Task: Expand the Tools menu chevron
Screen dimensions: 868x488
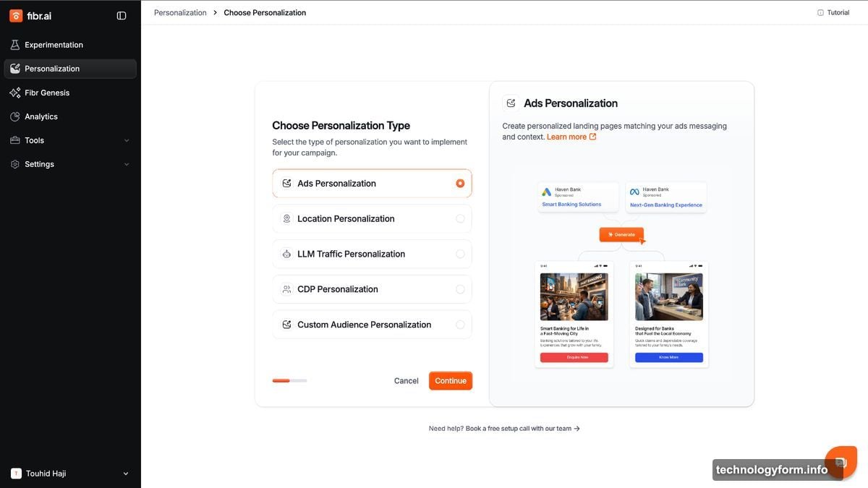Action: 127,140
